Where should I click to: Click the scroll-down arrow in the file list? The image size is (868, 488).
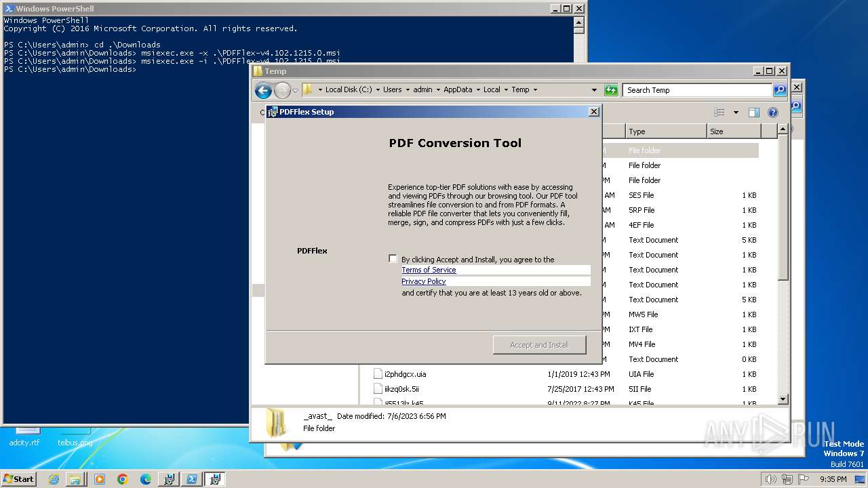pos(783,400)
